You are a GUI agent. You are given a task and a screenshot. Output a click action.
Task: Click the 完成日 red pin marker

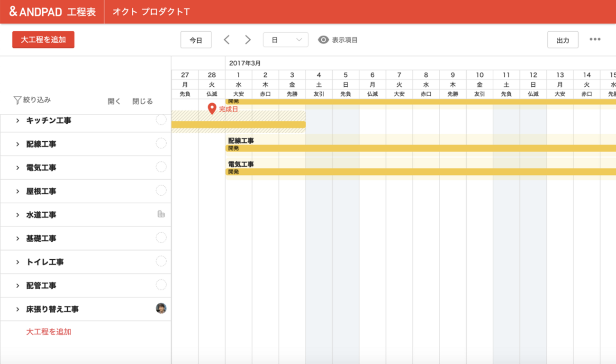tap(212, 109)
